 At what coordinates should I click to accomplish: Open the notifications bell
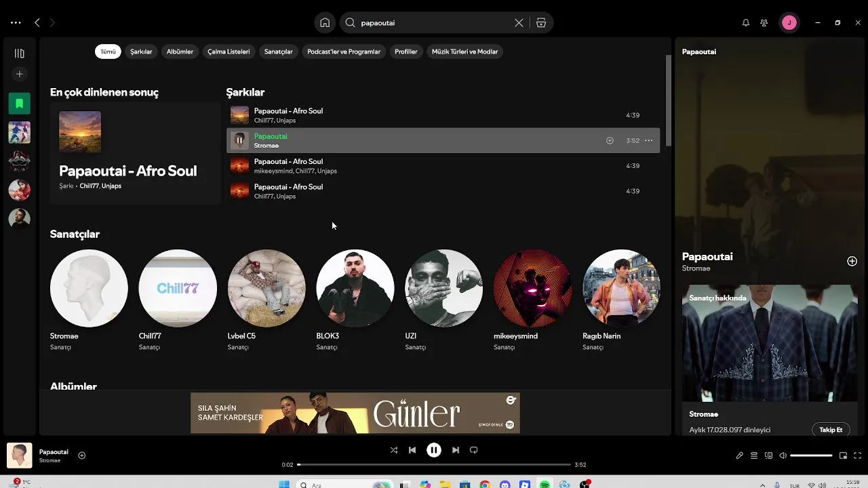click(746, 22)
